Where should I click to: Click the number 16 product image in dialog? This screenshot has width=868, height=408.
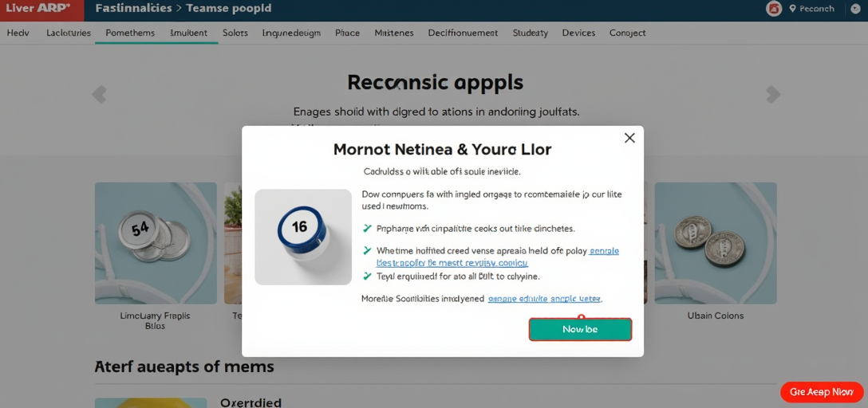point(303,237)
